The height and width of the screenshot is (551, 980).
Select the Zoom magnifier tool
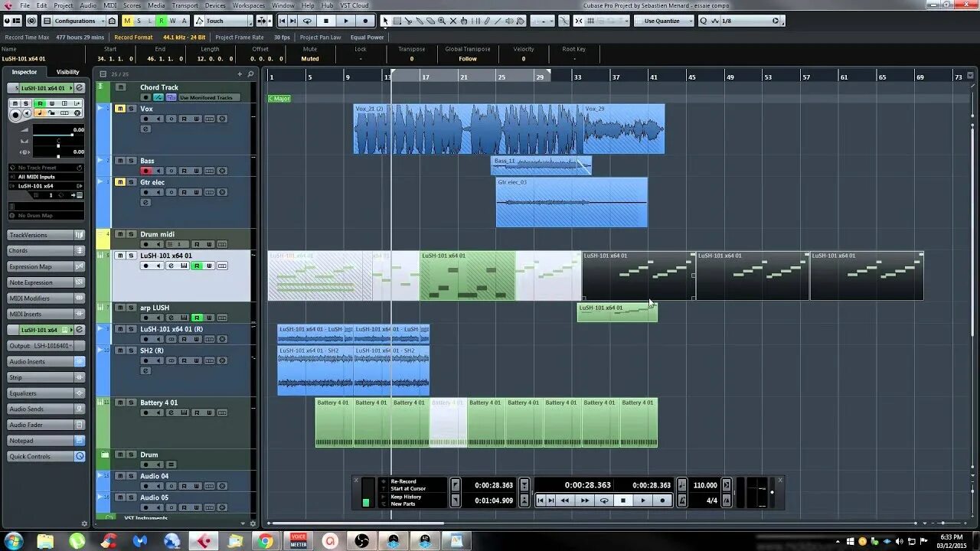tap(442, 21)
